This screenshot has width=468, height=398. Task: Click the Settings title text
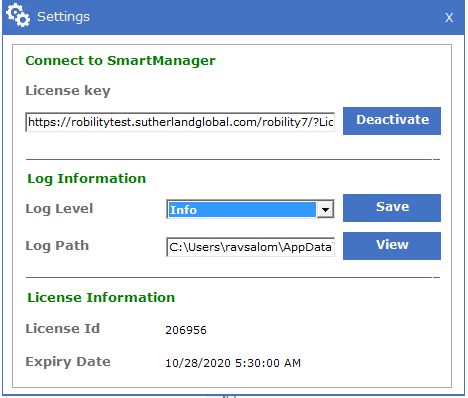click(63, 17)
